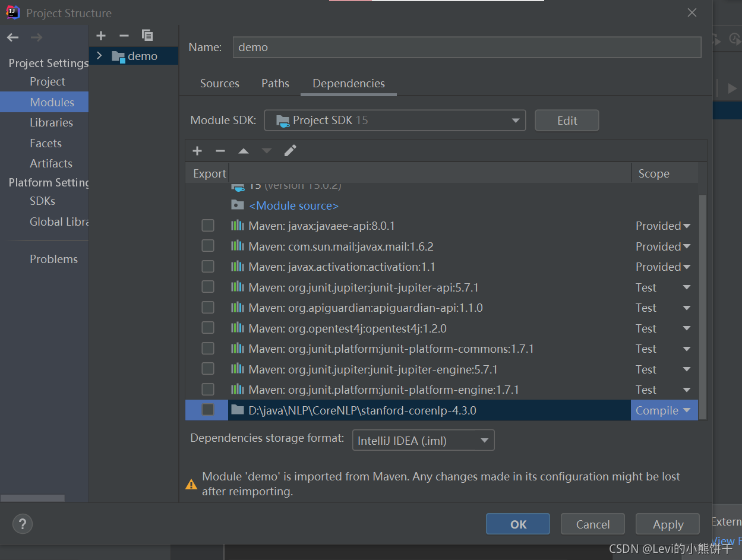742x560 pixels.
Task: Select the junit-platform-engine:1.7.1 dependency row
Action: [x=441, y=390]
